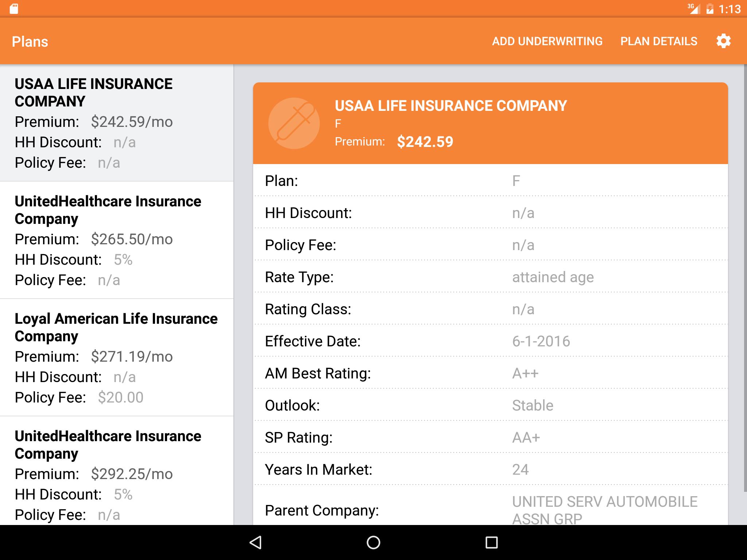
Task: Select UnitedHealthcare plan at $292.25/mo
Action: [117, 471]
